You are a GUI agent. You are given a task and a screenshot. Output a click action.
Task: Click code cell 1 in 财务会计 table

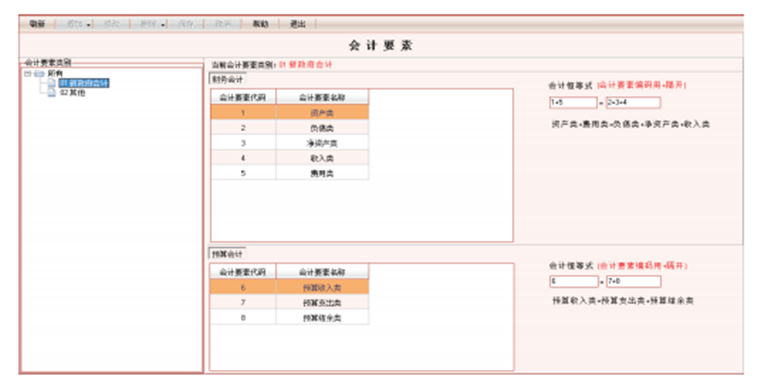coord(243,113)
